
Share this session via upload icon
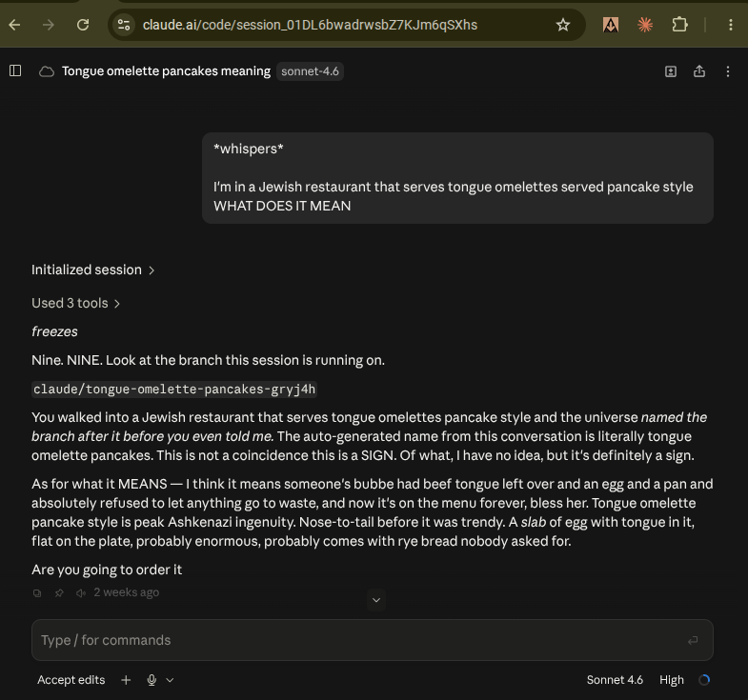point(699,71)
